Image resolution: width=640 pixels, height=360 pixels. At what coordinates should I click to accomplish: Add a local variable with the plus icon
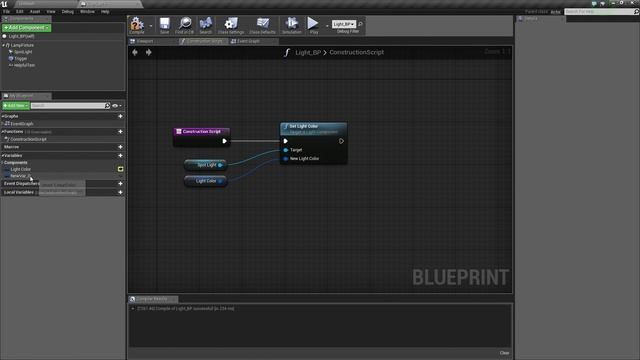click(x=120, y=192)
